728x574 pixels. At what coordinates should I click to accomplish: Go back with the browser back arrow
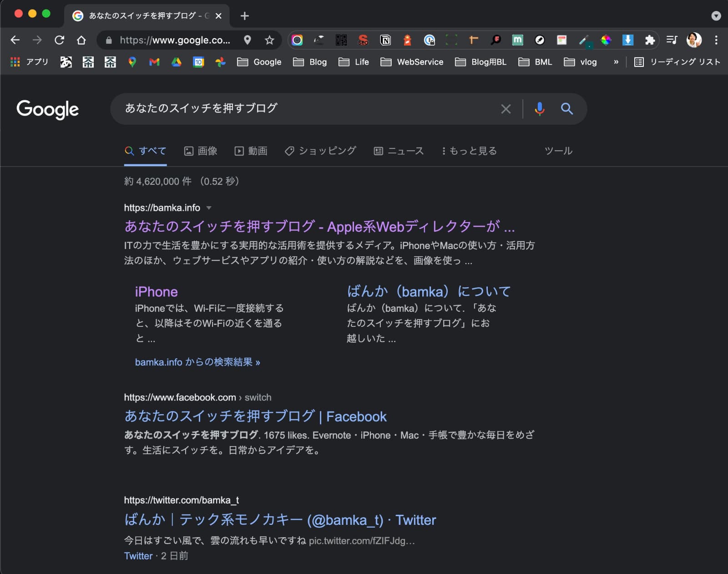(x=15, y=40)
